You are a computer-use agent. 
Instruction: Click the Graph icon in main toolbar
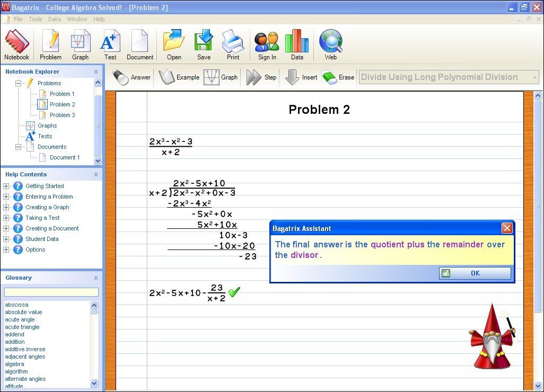tap(81, 44)
